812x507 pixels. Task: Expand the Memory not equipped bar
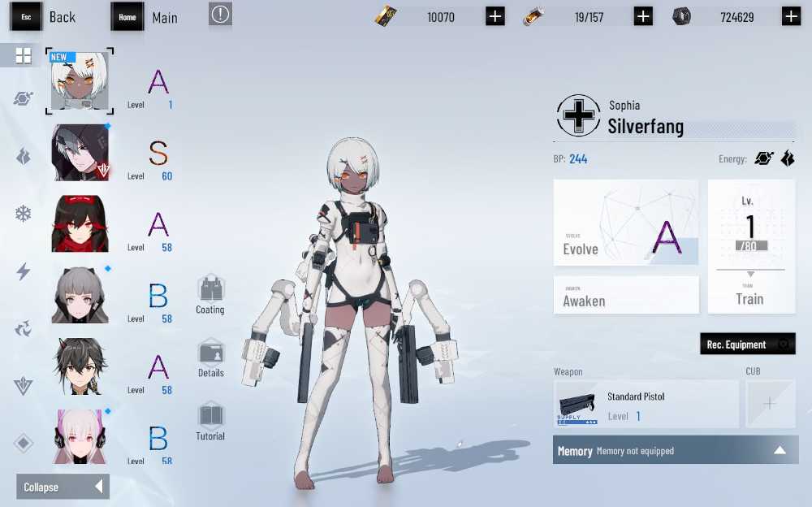tap(676, 450)
